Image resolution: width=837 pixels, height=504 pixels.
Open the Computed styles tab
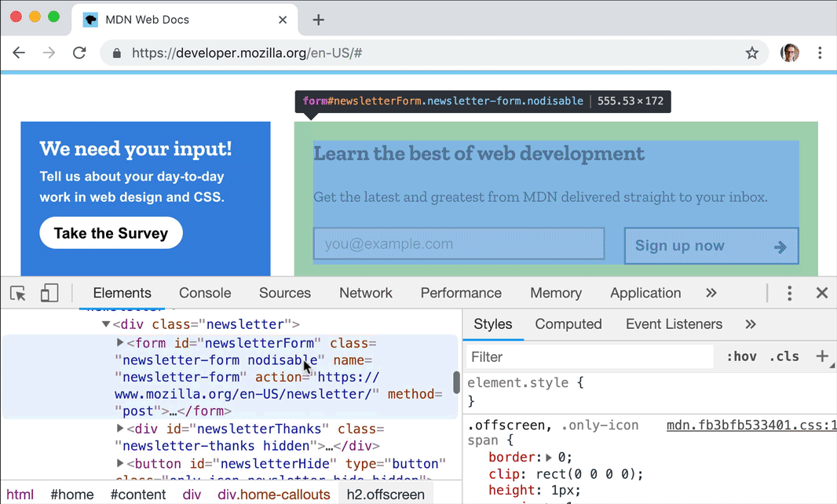coord(568,324)
